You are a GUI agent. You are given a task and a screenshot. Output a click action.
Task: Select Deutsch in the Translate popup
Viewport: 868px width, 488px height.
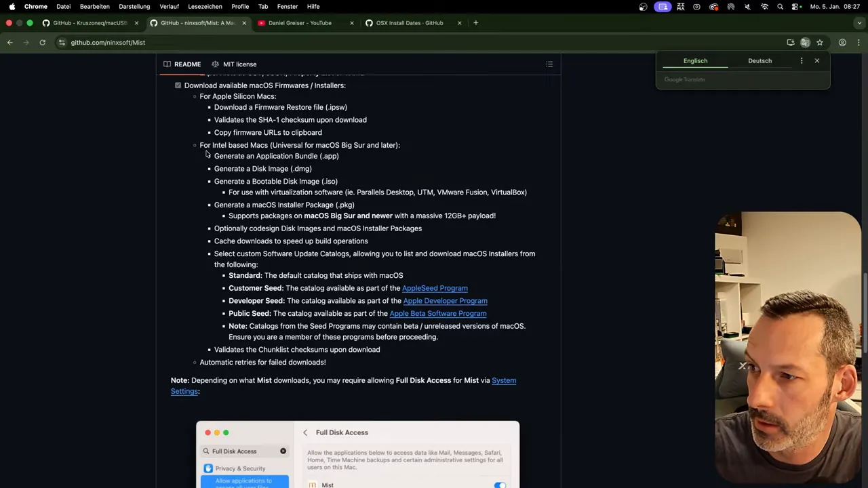pos(759,60)
